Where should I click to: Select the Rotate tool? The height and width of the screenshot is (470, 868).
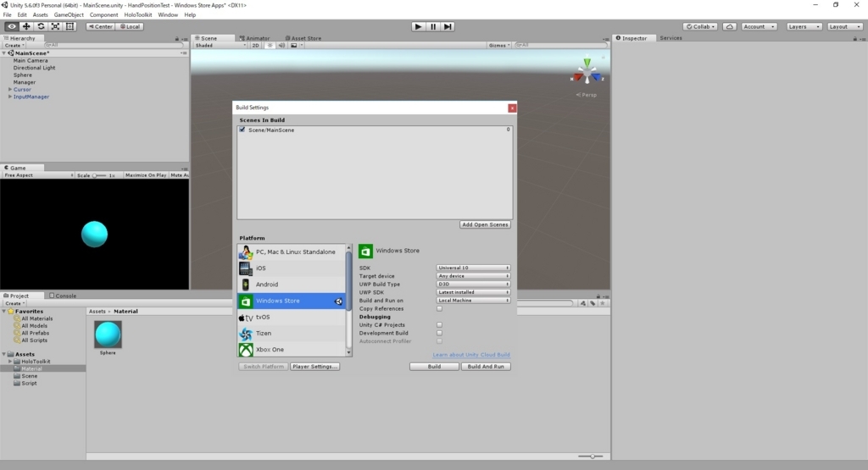coord(41,26)
